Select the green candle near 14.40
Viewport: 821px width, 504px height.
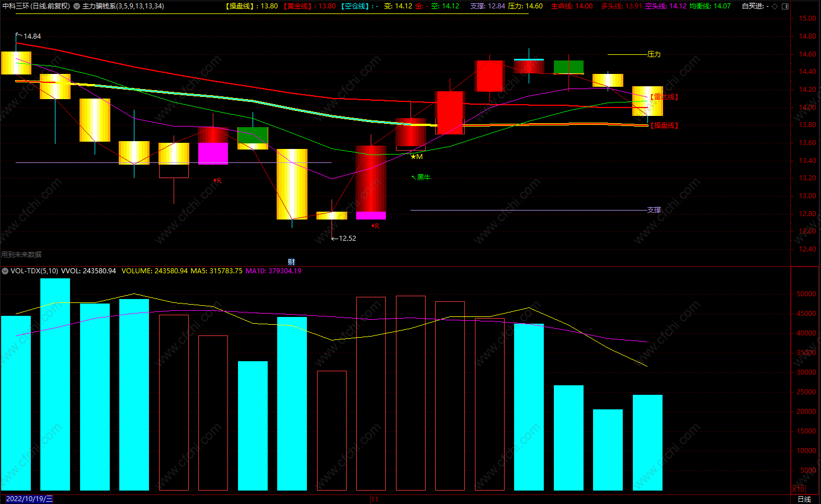click(x=568, y=67)
